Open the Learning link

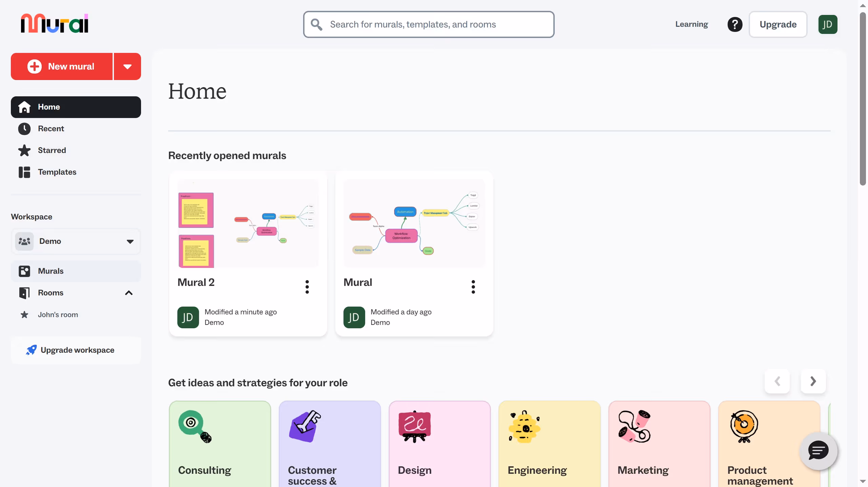click(692, 24)
